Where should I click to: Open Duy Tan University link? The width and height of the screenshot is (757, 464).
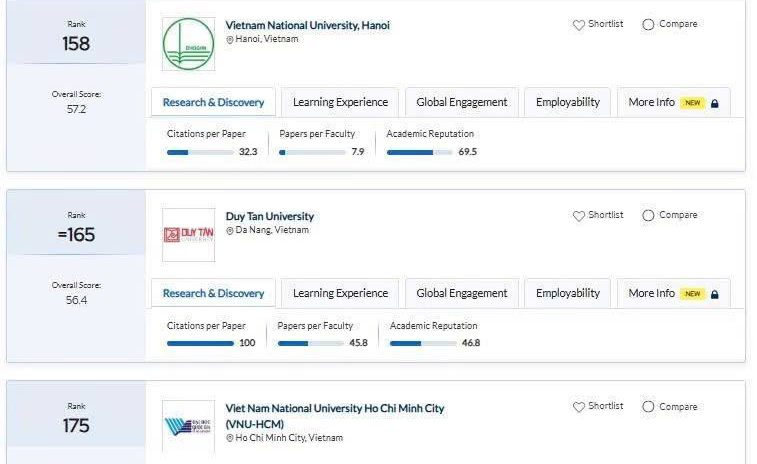pos(270,216)
